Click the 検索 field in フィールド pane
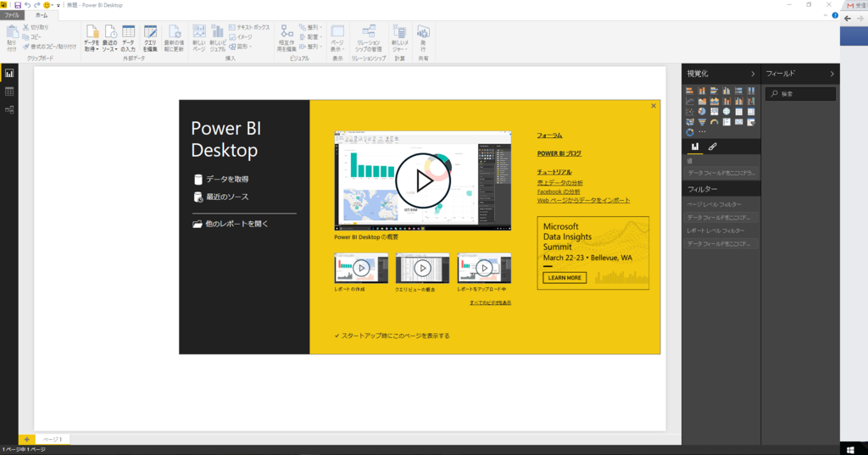This screenshot has width=868, height=455. (800, 94)
